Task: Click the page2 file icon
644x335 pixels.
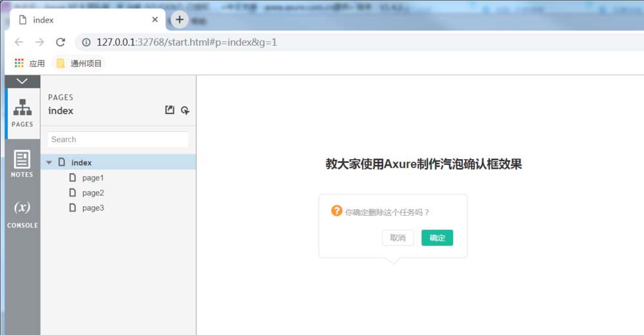Action: [73, 193]
